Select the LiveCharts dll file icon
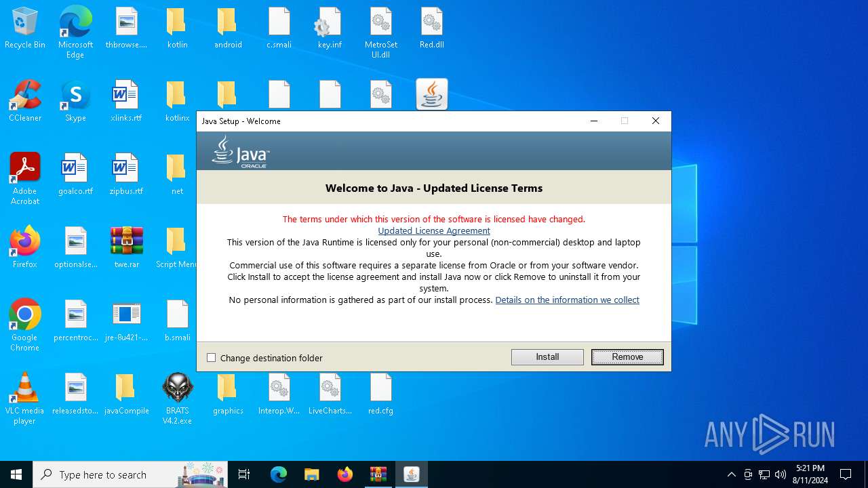This screenshot has height=488, width=868. point(330,394)
